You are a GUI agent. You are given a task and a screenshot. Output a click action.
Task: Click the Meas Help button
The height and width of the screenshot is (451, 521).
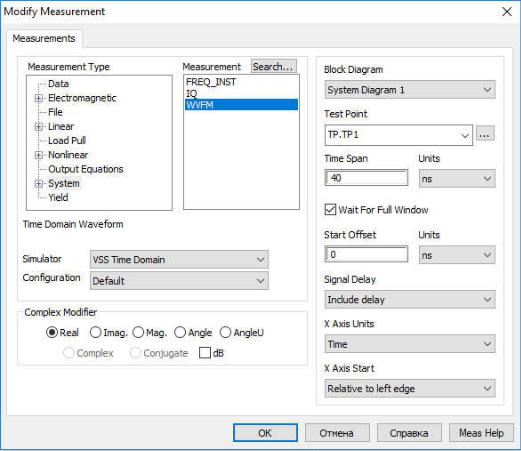click(481, 433)
